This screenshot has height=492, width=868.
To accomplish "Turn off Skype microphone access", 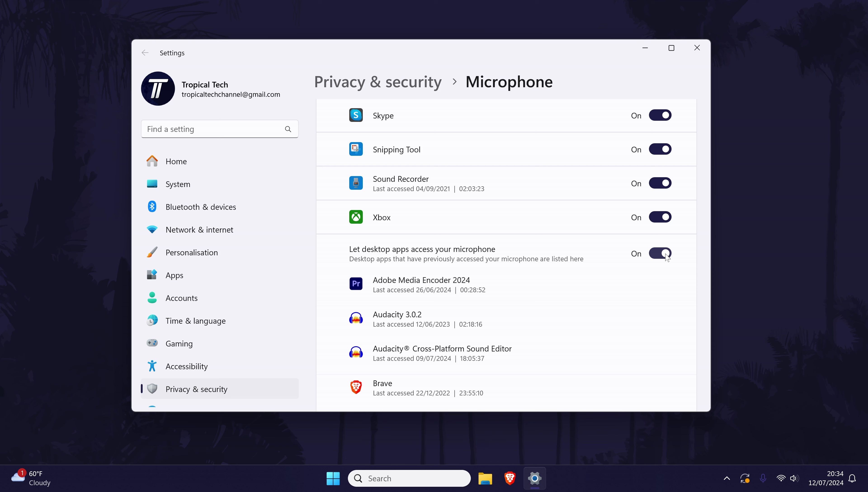I will (x=660, y=115).
